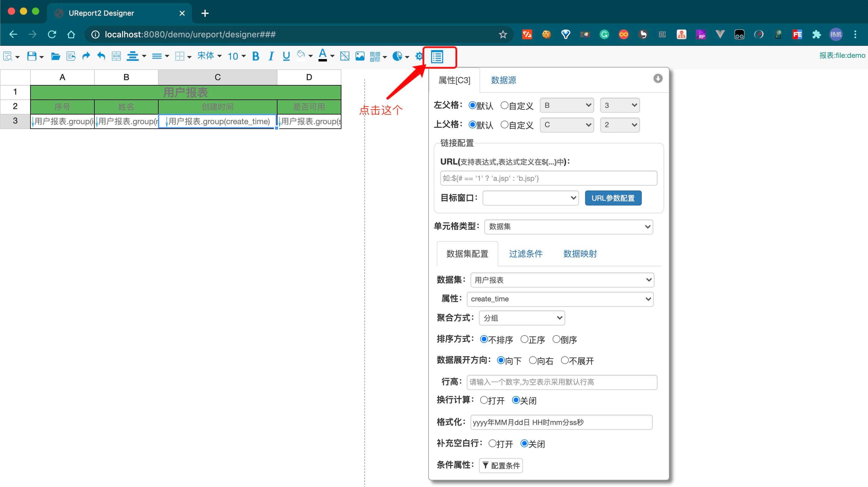Click the URL参数配置 button

613,198
